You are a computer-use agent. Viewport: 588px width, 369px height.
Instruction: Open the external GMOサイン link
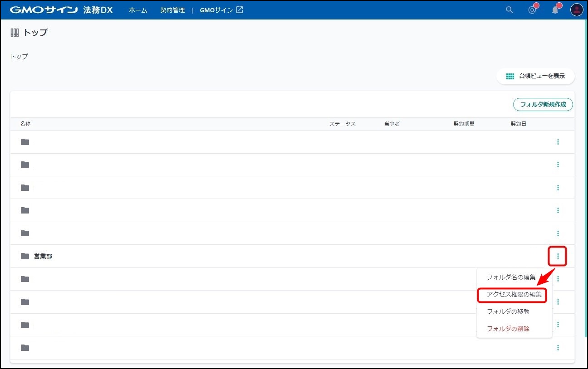tap(221, 10)
